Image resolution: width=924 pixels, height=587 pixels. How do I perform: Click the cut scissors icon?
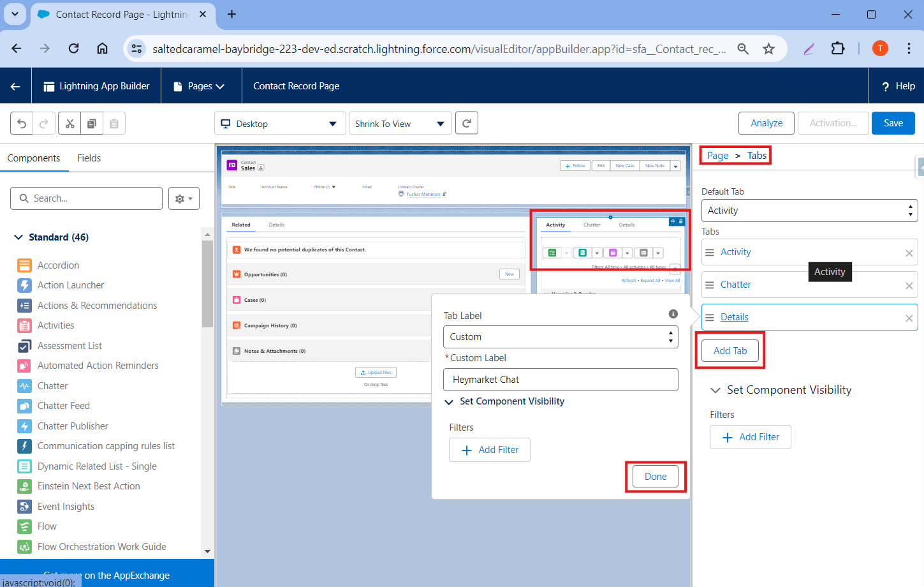(70, 123)
